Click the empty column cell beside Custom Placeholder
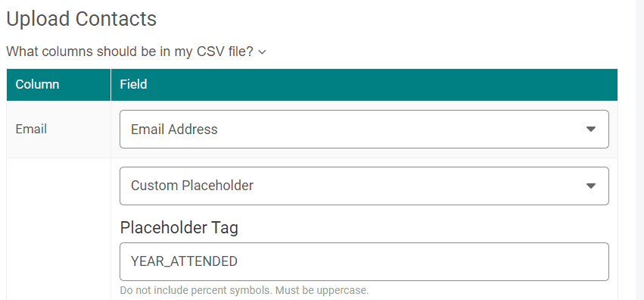This screenshot has height=300, width=644. click(x=59, y=230)
